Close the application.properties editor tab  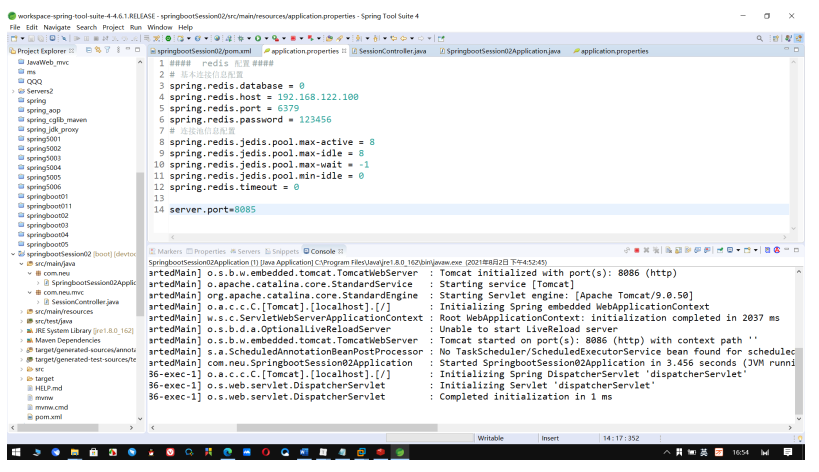tap(344, 51)
